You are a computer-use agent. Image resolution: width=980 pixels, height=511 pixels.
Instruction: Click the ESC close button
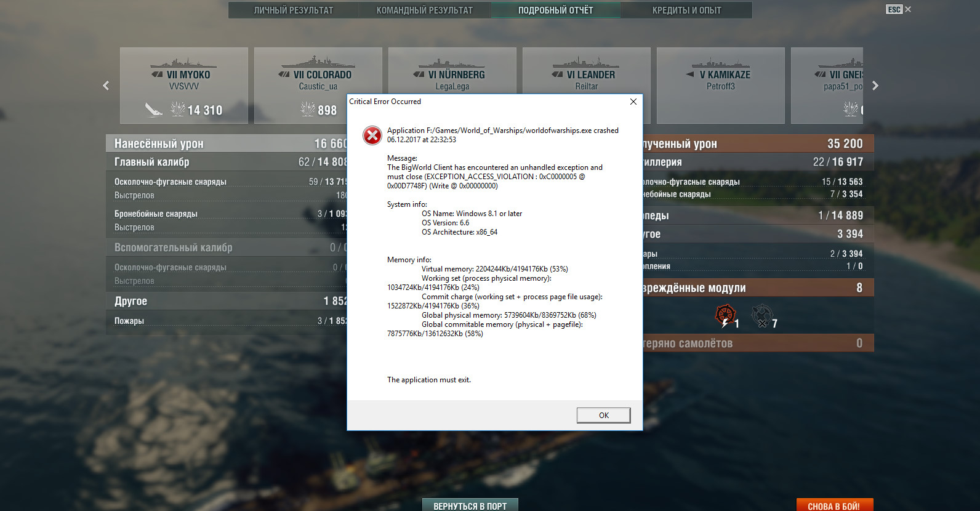(x=899, y=9)
